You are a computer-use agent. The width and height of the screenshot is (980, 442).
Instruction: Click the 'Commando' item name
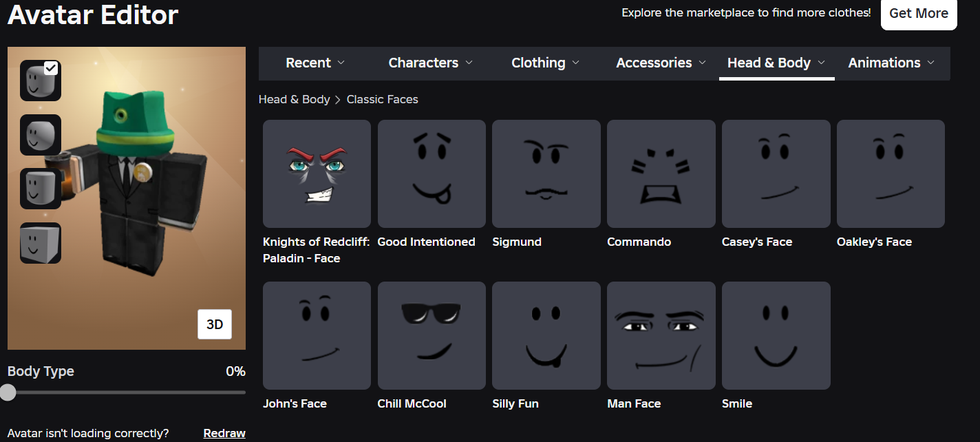click(x=639, y=242)
